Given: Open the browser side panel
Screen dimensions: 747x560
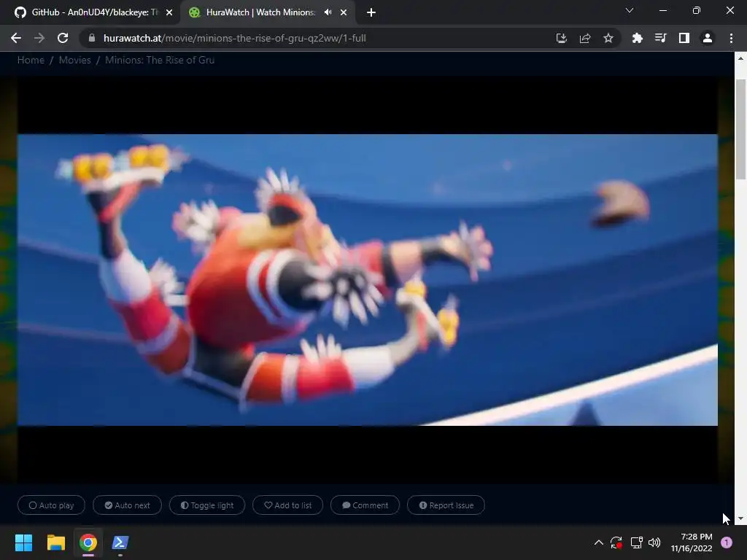Looking at the screenshot, I should [684, 38].
